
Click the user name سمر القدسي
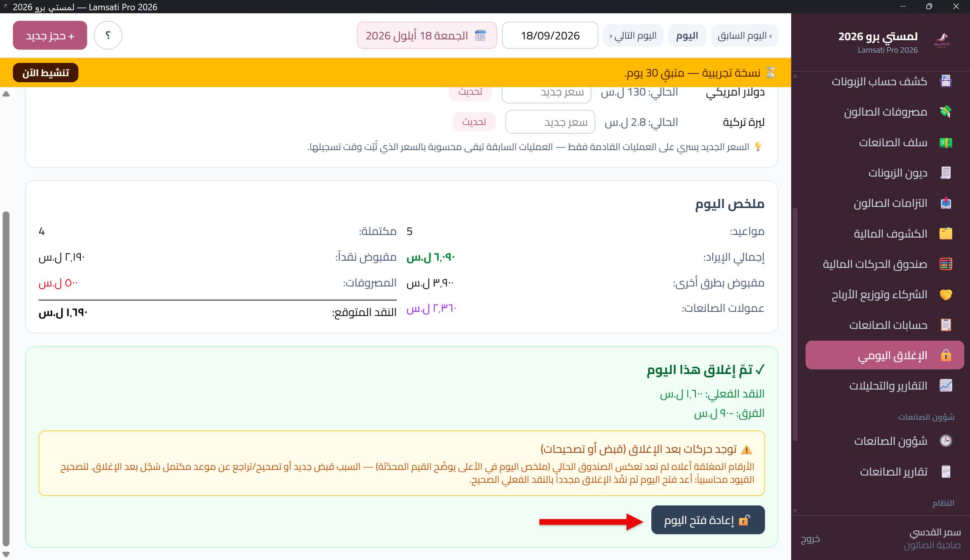(935, 532)
